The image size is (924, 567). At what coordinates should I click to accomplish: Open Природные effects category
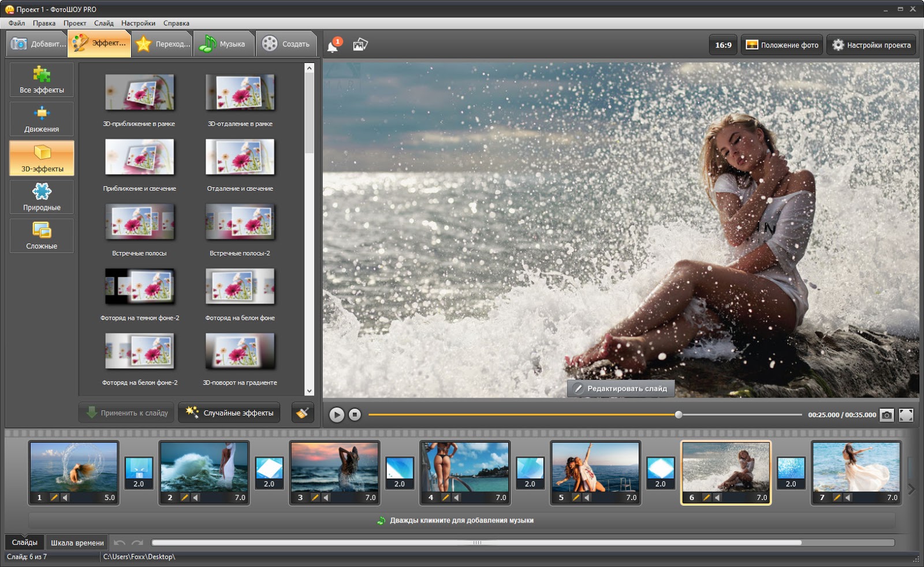pos(42,197)
